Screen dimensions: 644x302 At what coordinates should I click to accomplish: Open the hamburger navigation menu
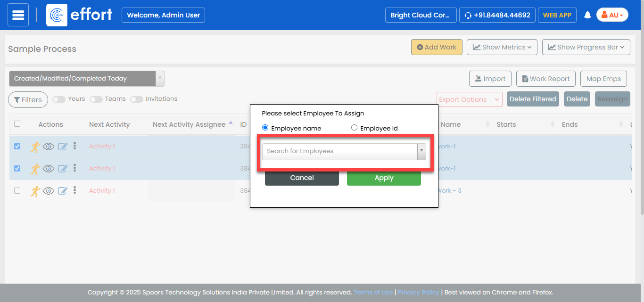pyautogui.click(x=18, y=15)
